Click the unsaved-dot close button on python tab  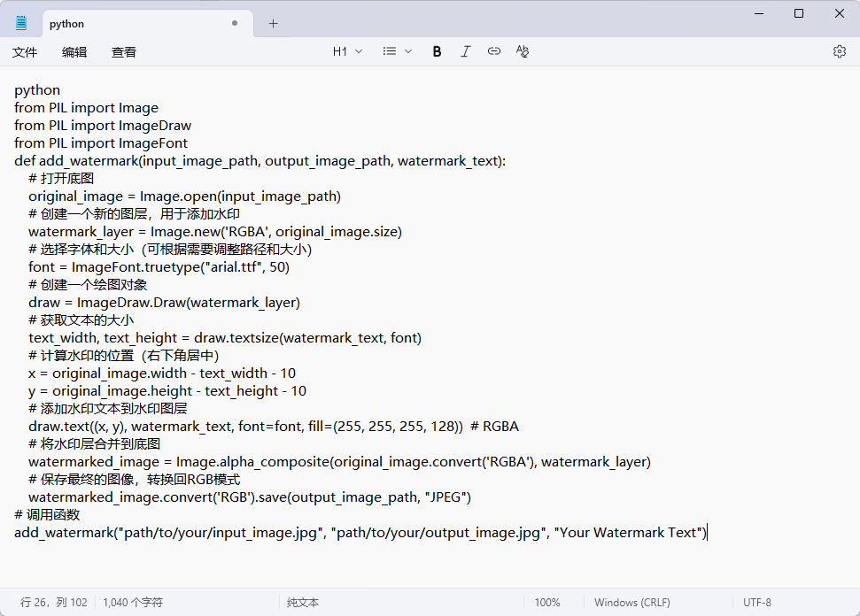coord(235,24)
